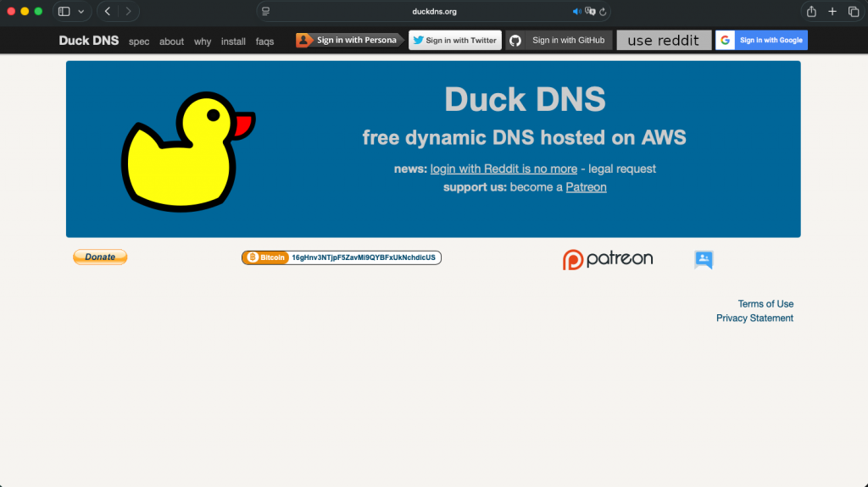Open the install menu item
This screenshot has height=487, width=868.
pos(233,42)
